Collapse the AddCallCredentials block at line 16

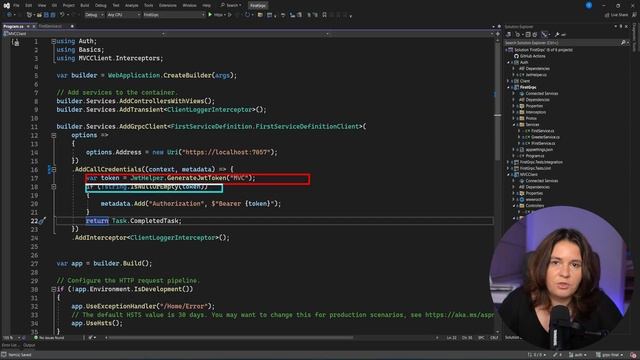click(53, 169)
